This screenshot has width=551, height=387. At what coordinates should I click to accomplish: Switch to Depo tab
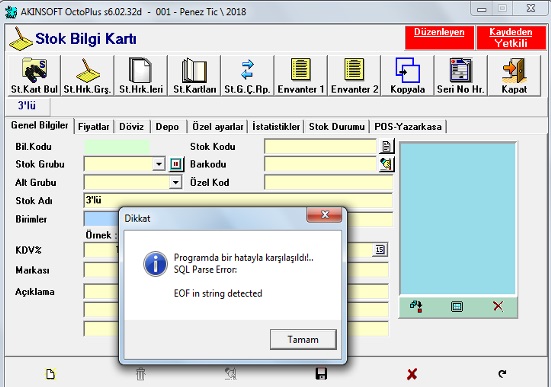[167, 127]
